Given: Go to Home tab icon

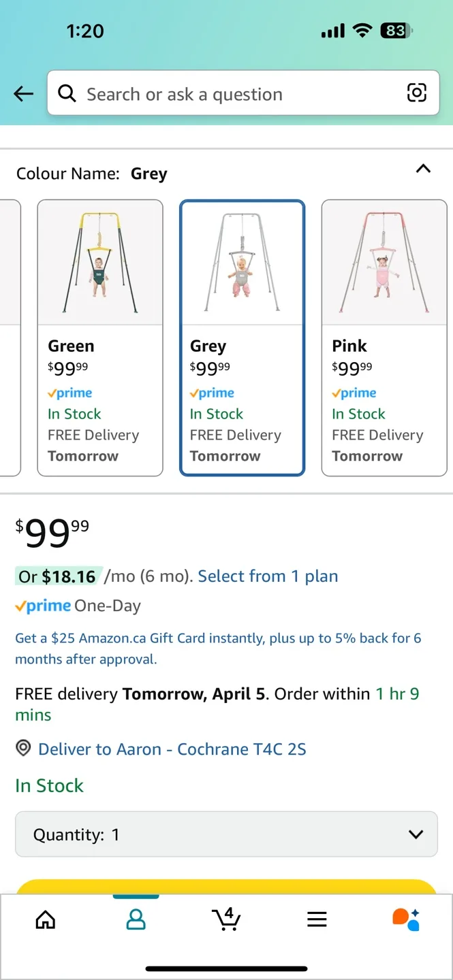Looking at the screenshot, I should [46, 920].
